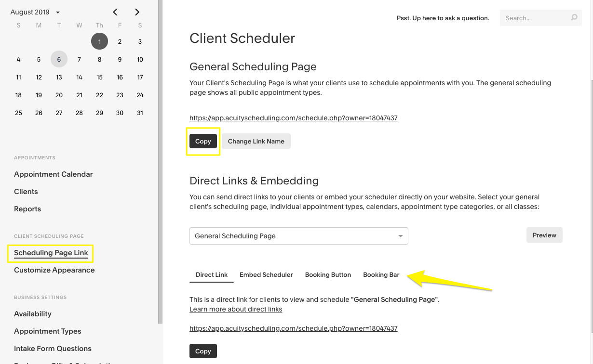The height and width of the screenshot is (364, 593).
Task: Go to next month in calendar
Action: coord(137,12)
